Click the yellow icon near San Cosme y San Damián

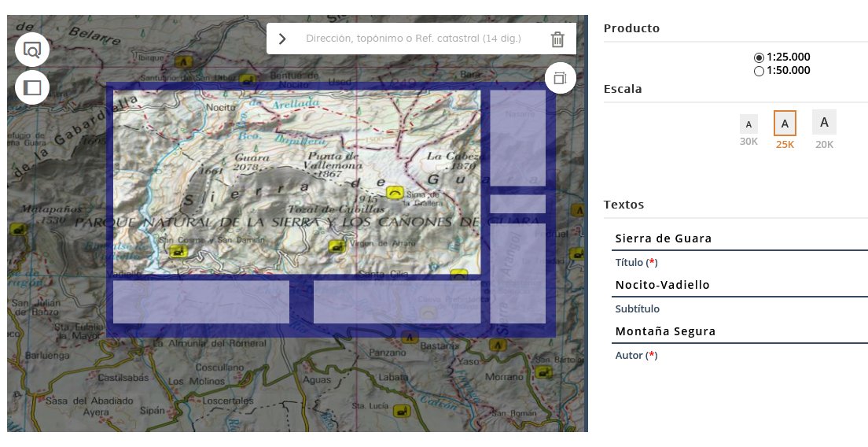pyautogui.click(x=177, y=252)
